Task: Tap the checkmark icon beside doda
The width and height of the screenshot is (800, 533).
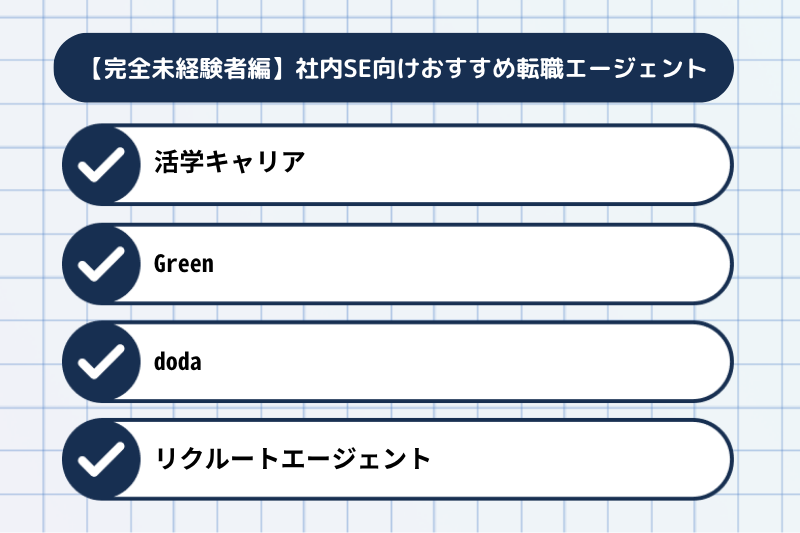Action: point(101,362)
